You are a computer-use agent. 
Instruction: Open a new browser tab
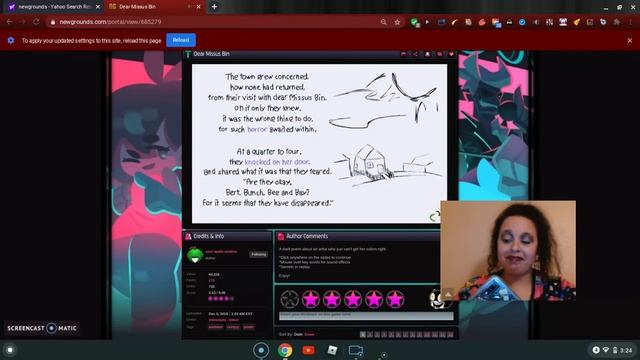[x=214, y=7]
